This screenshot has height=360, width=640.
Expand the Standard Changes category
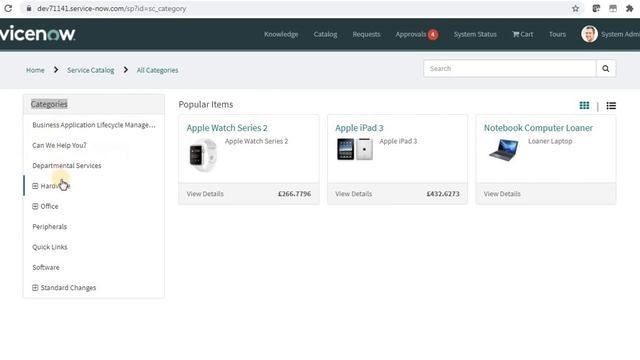click(x=35, y=288)
